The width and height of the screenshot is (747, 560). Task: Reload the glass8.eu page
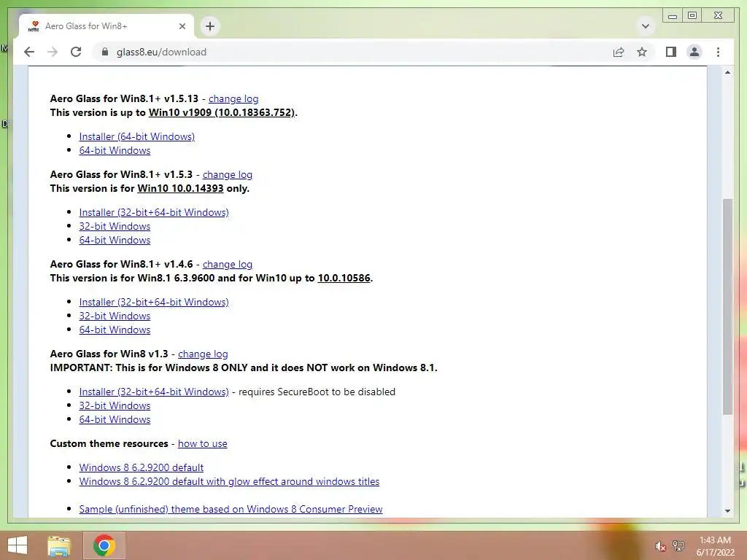coord(76,52)
